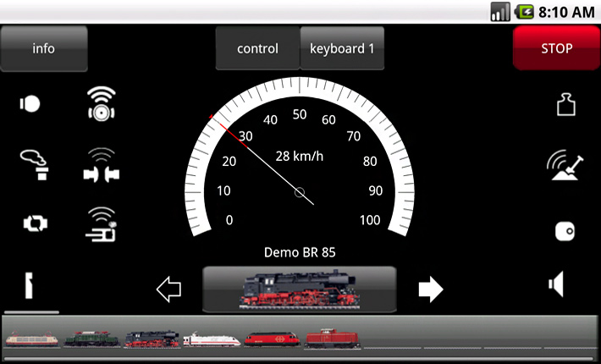This screenshot has width=601, height=364.
Task: Toggle the speaker sound icon
Action: pyautogui.click(x=556, y=284)
